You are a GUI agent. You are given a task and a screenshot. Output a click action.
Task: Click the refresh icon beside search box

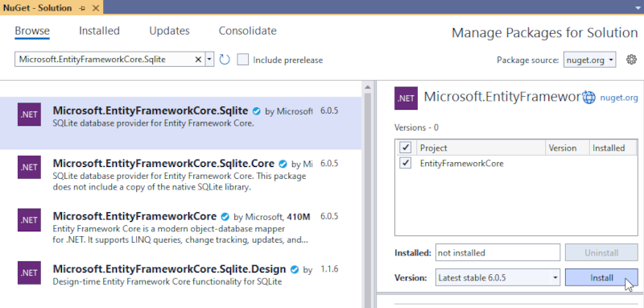[225, 60]
